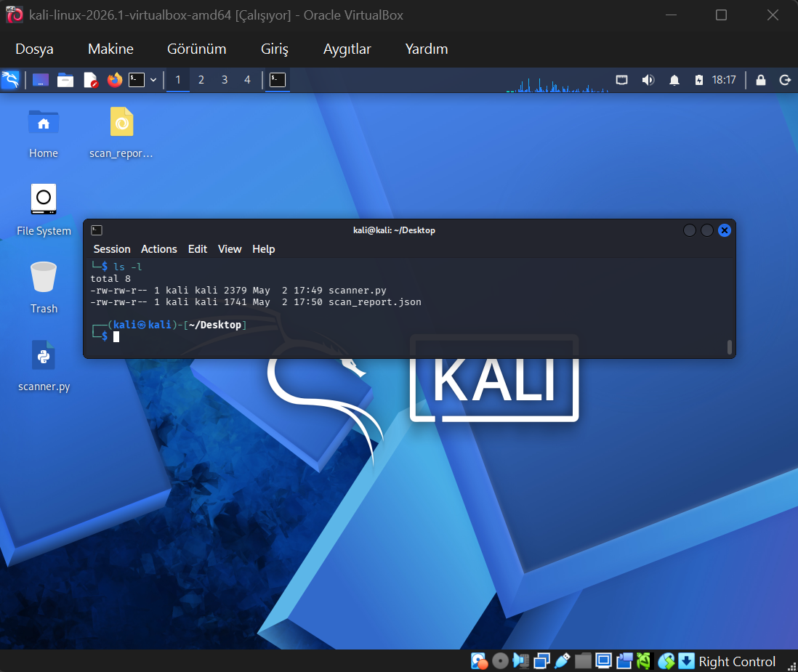Open the terminal Session menu
This screenshot has width=798, height=672.
(x=112, y=248)
